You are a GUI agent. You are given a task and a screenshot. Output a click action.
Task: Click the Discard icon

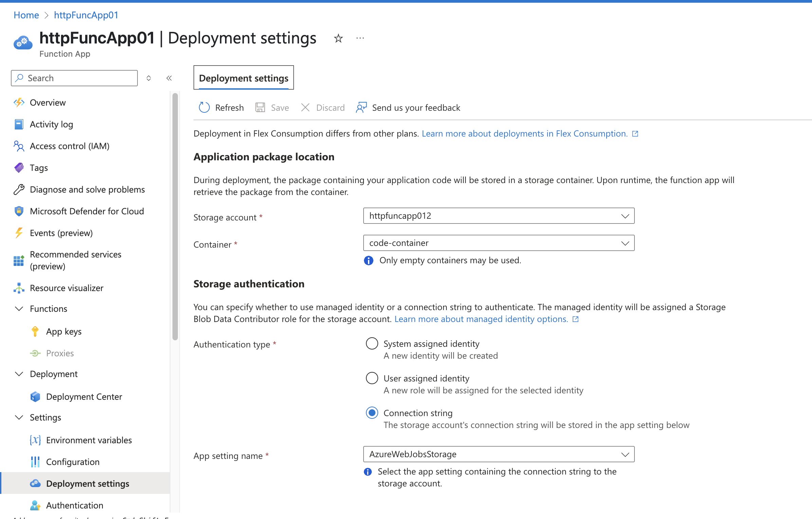click(305, 107)
